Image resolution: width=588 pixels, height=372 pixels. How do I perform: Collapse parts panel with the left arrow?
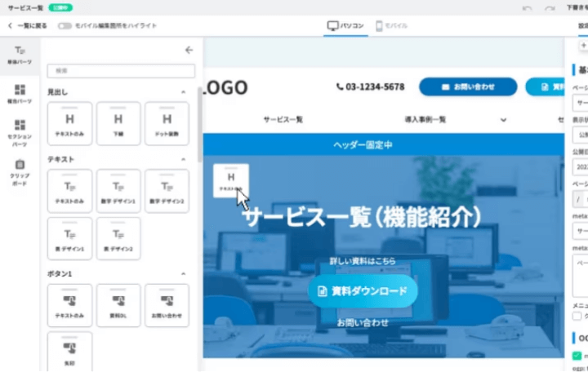coord(189,50)
